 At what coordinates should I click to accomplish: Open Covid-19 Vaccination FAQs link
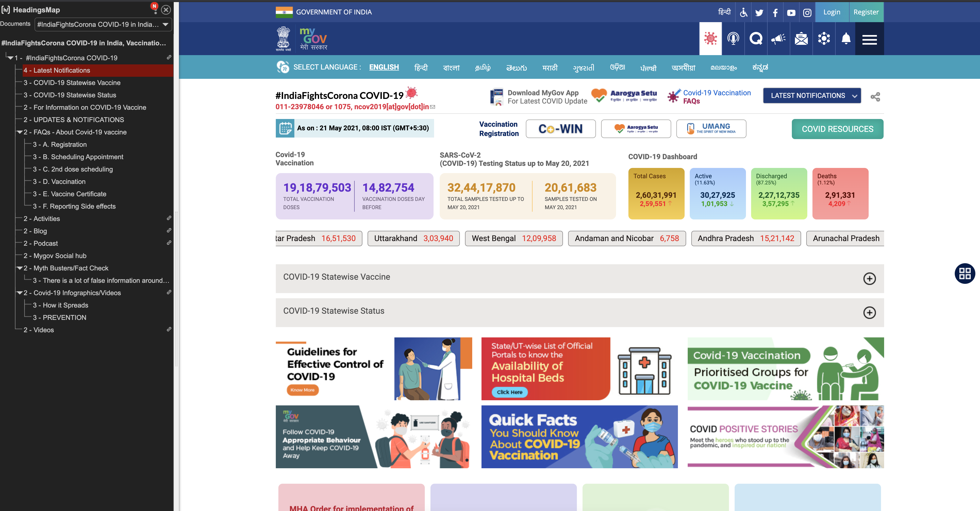click(x=710, y=97)
